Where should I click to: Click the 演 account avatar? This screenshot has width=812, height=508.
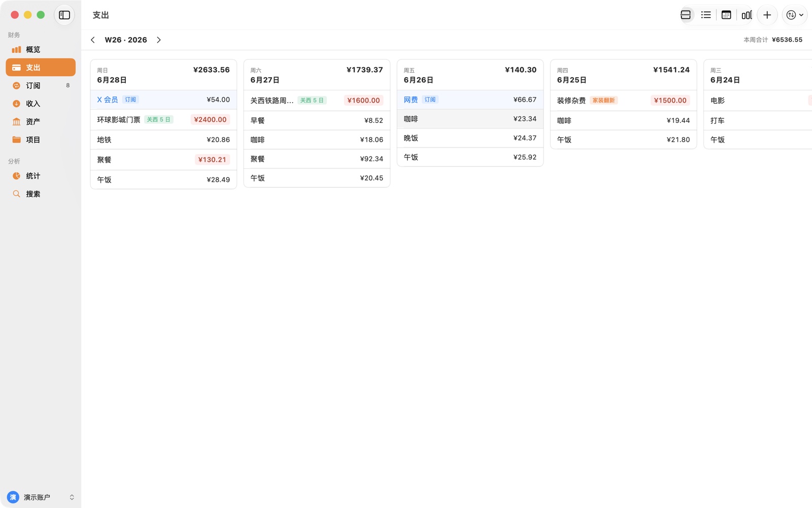[x=13, y=497]
